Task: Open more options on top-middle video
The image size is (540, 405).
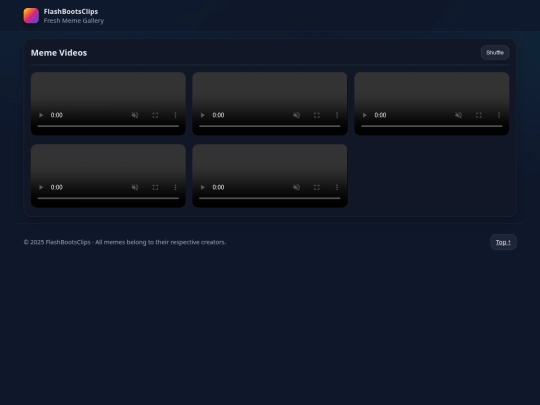Action: [337, 115]
